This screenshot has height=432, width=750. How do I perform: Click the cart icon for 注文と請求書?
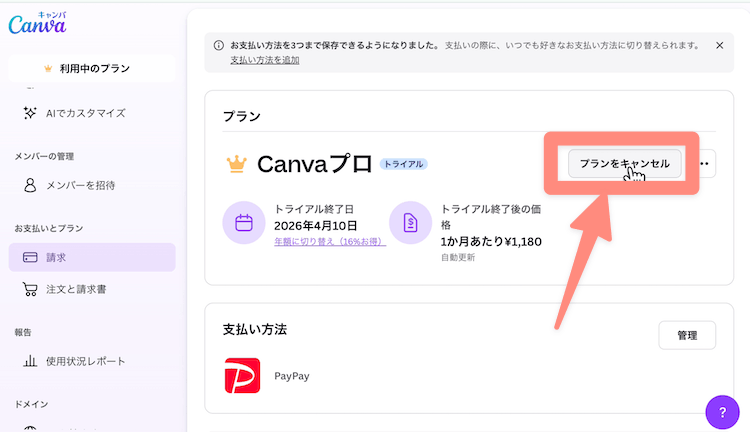[x=30, y=289]
